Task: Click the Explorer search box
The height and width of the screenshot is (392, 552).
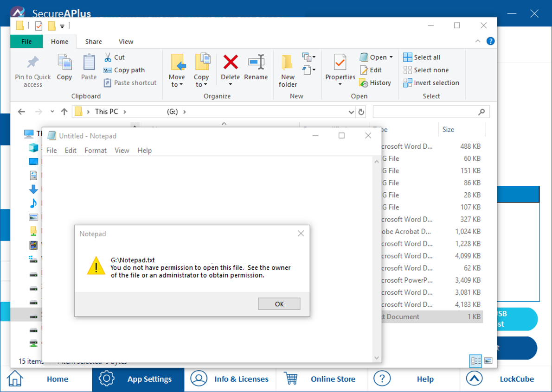Action: click(x=425, y=112)
